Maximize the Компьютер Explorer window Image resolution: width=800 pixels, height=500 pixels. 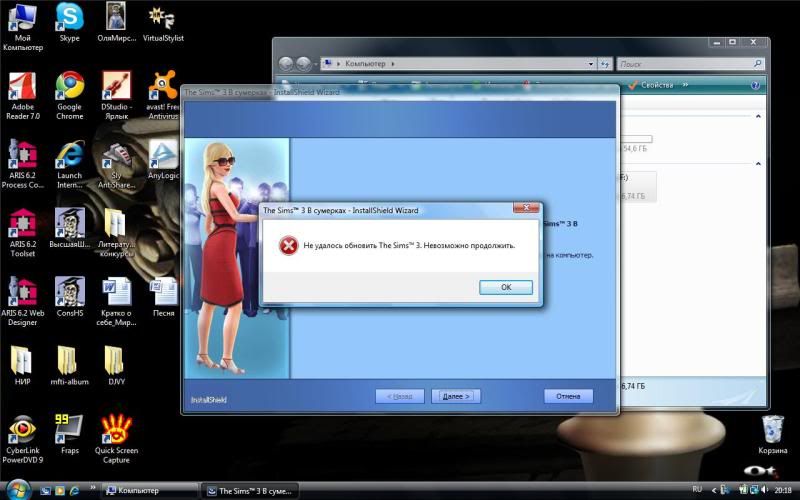(732, 42)
